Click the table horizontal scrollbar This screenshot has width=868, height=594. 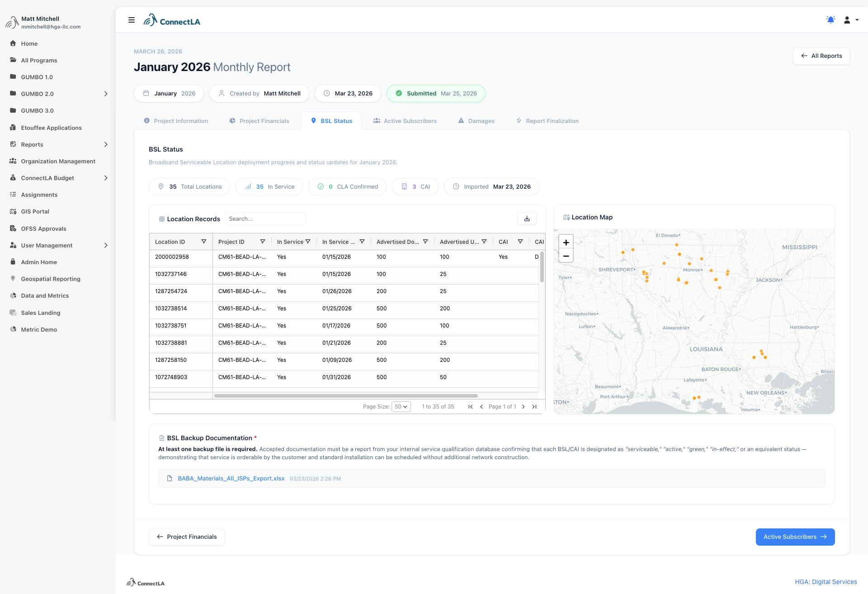[x=346, y=396]
